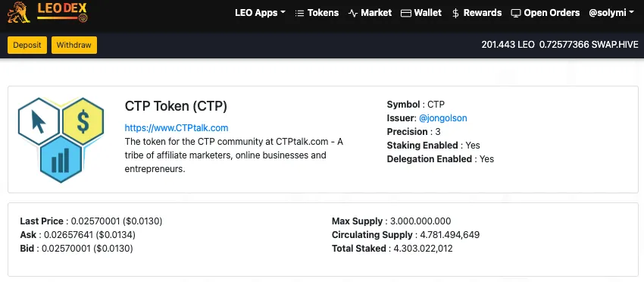Open the @solymi account dropdown
This screenshot has width=644, height=282.
coord(611,13)
